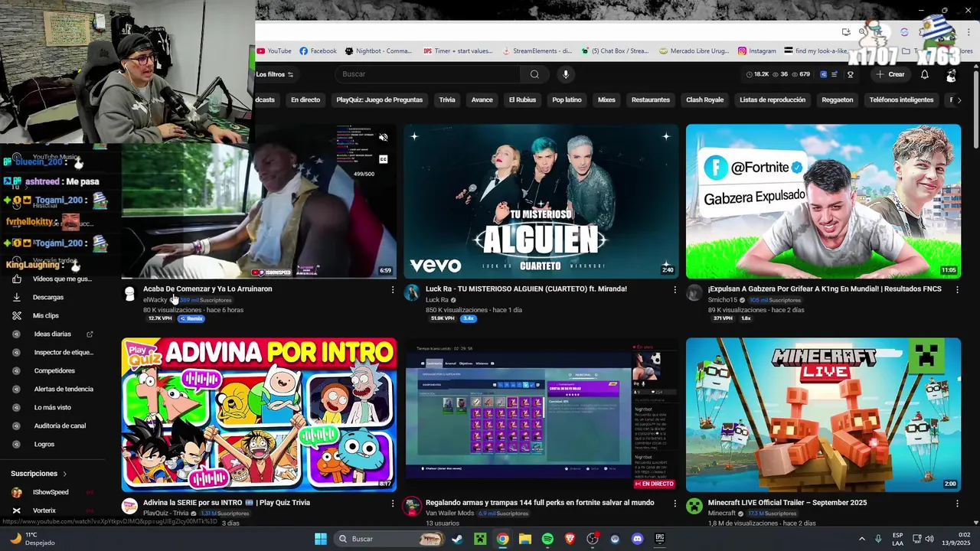Image resolution: width=980 pixels, height=551 pixels.
Task: Open options menu for Regalando armas video
Action: 675,503
